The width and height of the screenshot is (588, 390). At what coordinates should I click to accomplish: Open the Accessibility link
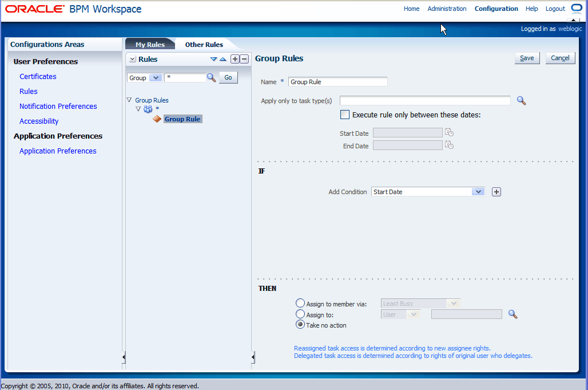39,121
